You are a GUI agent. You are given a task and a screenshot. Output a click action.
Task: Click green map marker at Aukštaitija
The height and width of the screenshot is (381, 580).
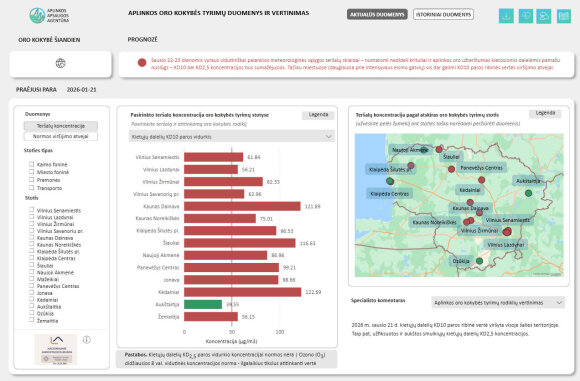[x=529, y=193]
